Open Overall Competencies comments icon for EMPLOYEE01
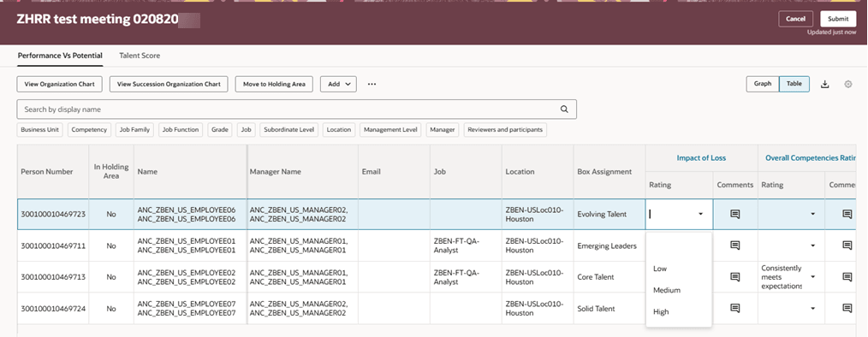Viewport: 868px width, 337px height. pos(847,245)
